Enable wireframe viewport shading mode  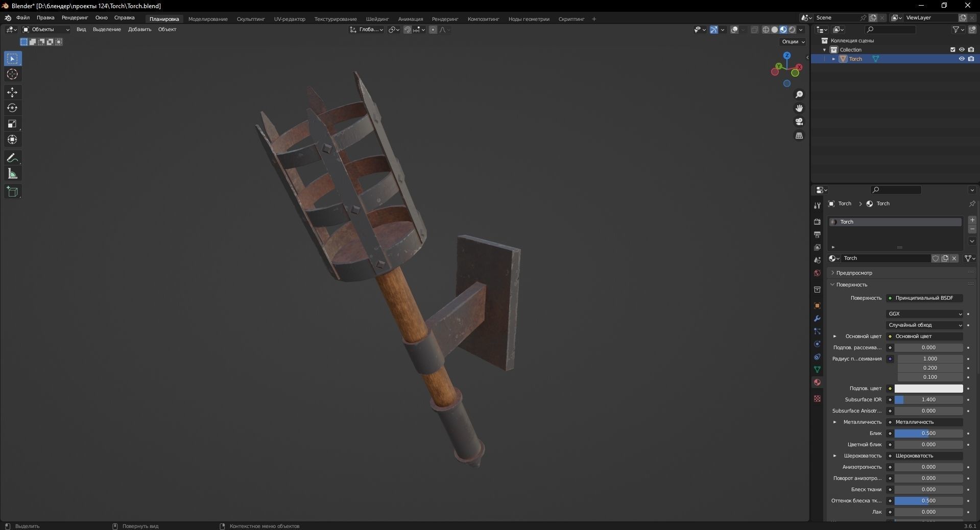click(x=766, y=30)
